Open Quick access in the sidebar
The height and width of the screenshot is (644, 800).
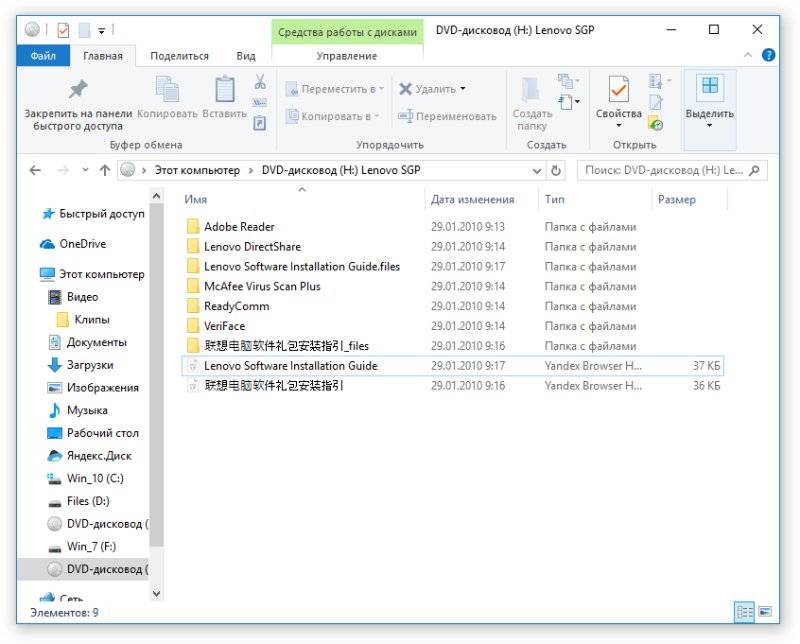(93, 214)
